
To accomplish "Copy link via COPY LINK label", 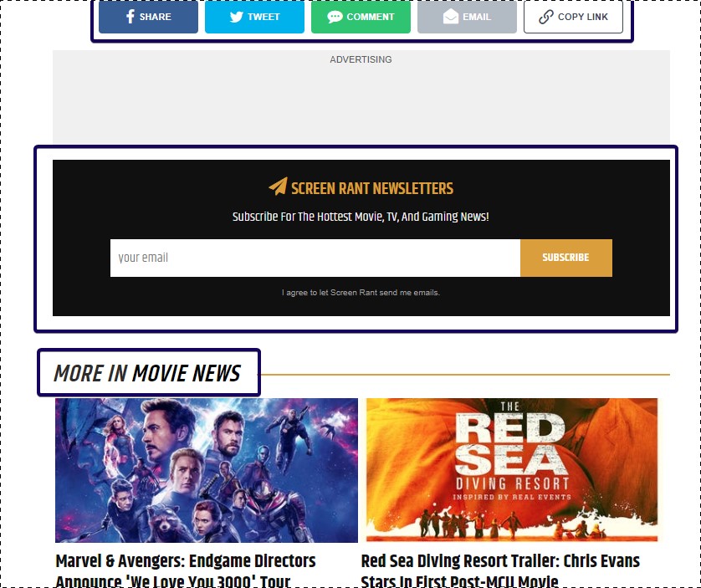I will point(582,17).
